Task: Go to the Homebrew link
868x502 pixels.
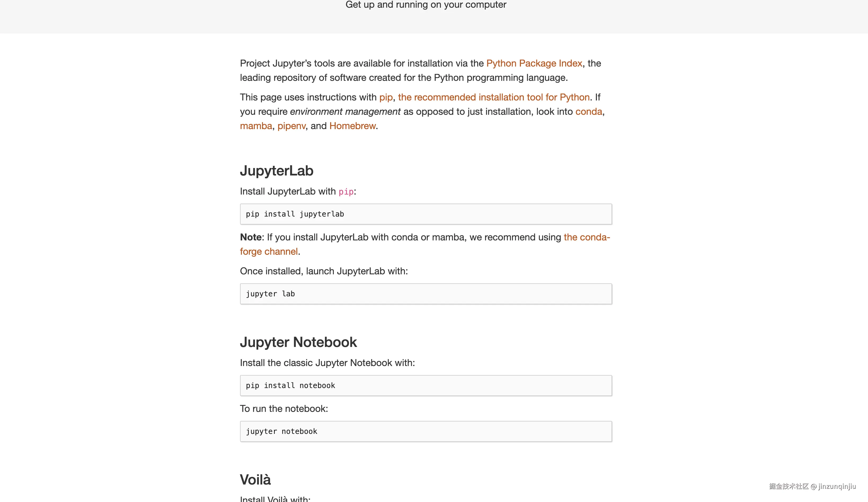Action: point(352,126)
